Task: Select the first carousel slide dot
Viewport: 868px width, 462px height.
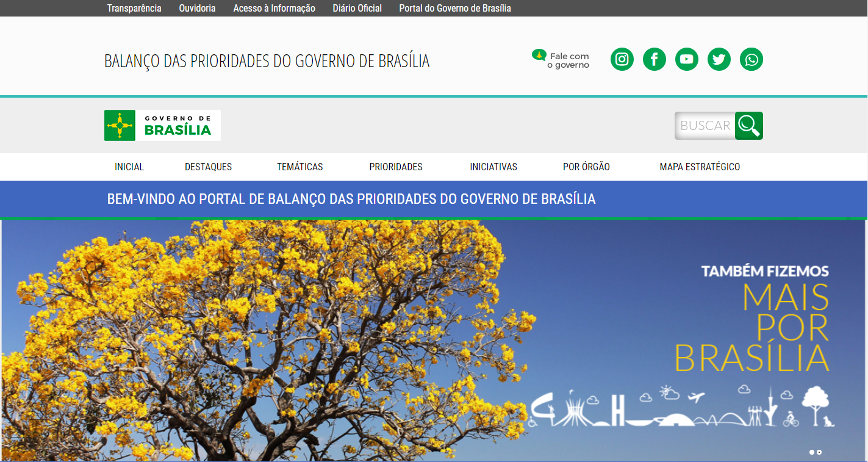Action: point(812,452)
